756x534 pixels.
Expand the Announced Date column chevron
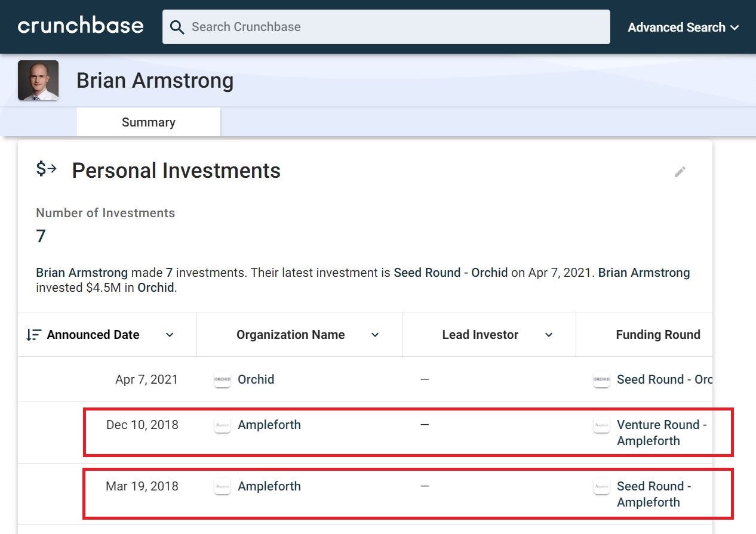pyautogui.click(x=170, y=335)
